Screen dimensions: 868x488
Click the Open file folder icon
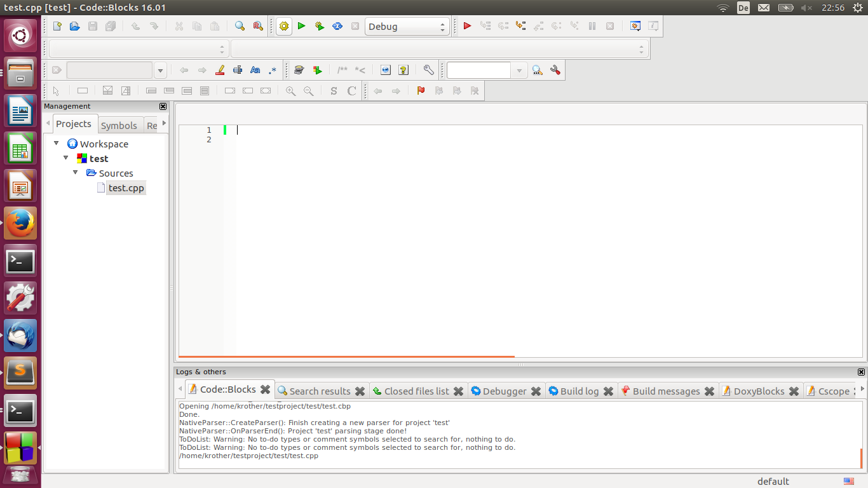click(x=75, y=26)
